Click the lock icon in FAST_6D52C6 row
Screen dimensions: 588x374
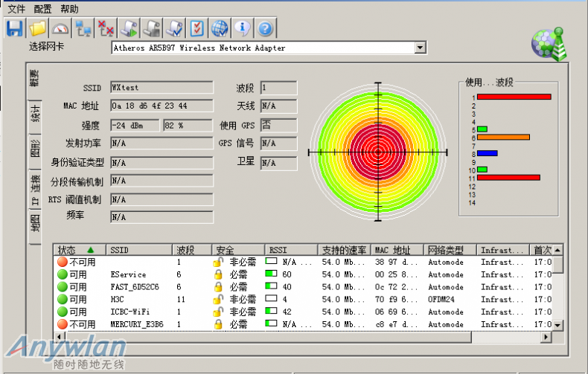[x=218, y=287]
